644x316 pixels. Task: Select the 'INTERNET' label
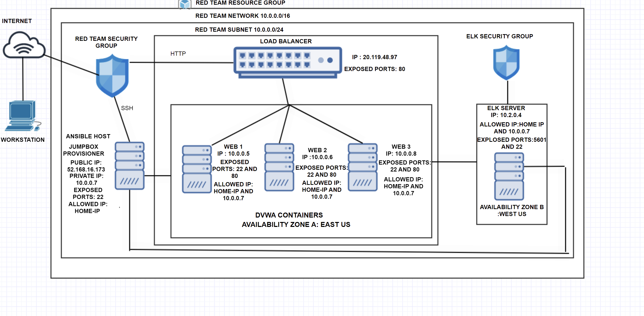(x=17, y=21)
